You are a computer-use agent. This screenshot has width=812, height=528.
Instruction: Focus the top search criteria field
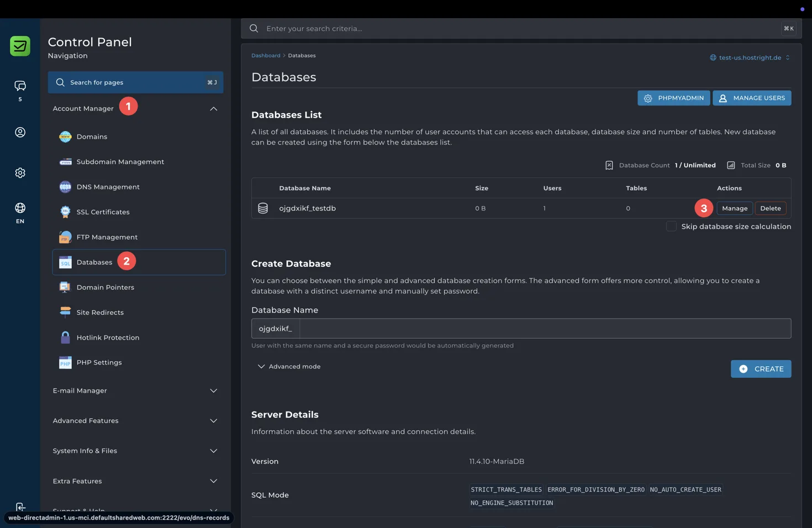521,28
